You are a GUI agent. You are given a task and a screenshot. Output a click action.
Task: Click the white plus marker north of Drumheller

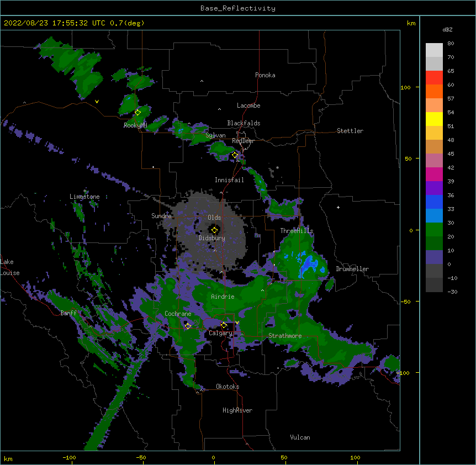338,207
